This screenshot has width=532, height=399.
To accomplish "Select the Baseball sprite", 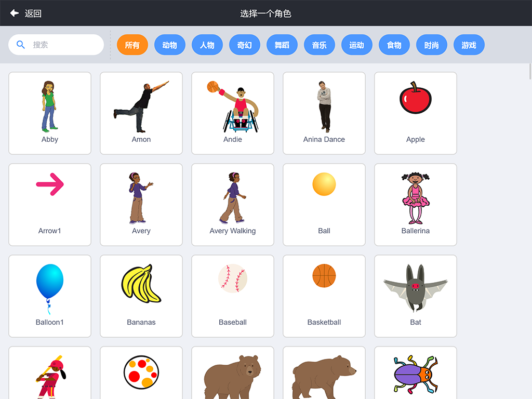I will (x=233, y=296).
